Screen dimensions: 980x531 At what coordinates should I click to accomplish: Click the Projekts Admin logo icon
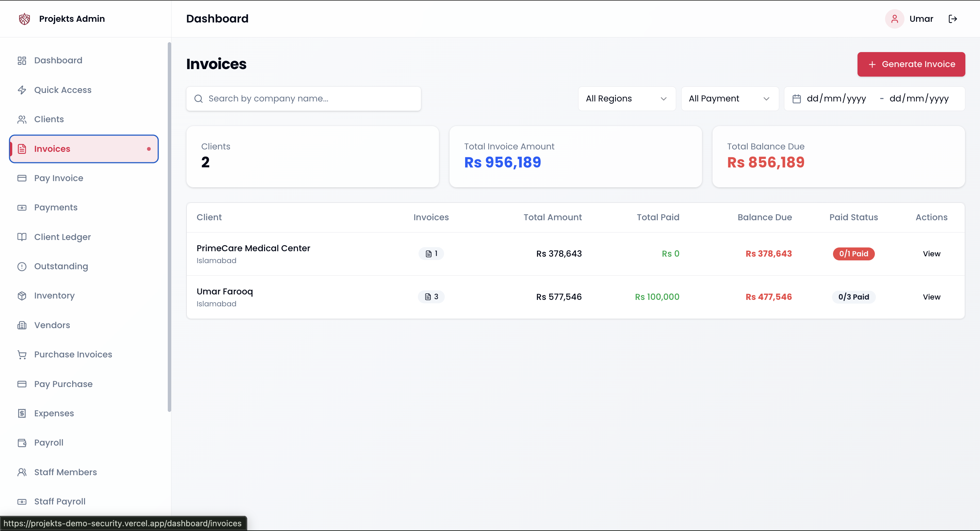[x=24, y=19]
